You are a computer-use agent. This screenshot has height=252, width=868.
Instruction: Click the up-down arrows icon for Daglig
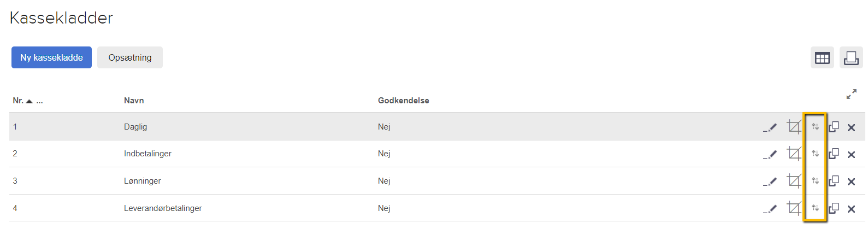[x=815, y=127]
